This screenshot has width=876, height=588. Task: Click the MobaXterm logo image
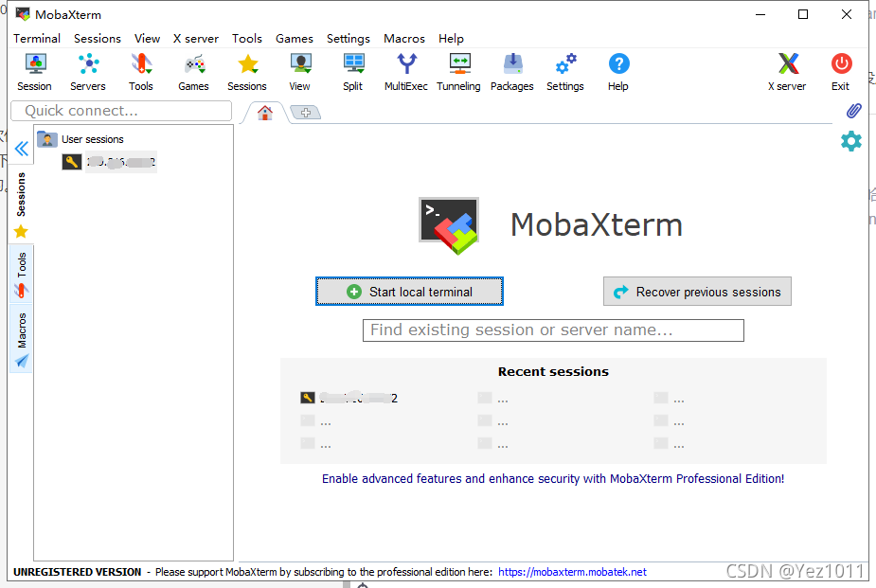coord(449,225)
